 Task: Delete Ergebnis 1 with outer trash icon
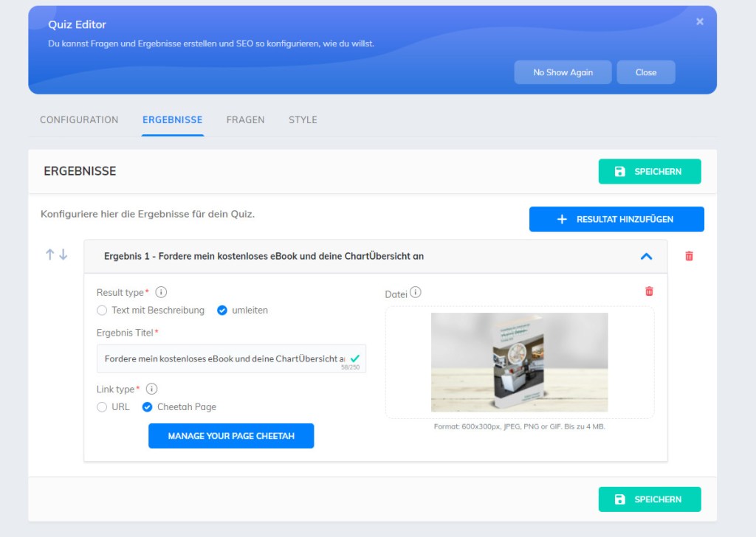[x=689, y=256]
